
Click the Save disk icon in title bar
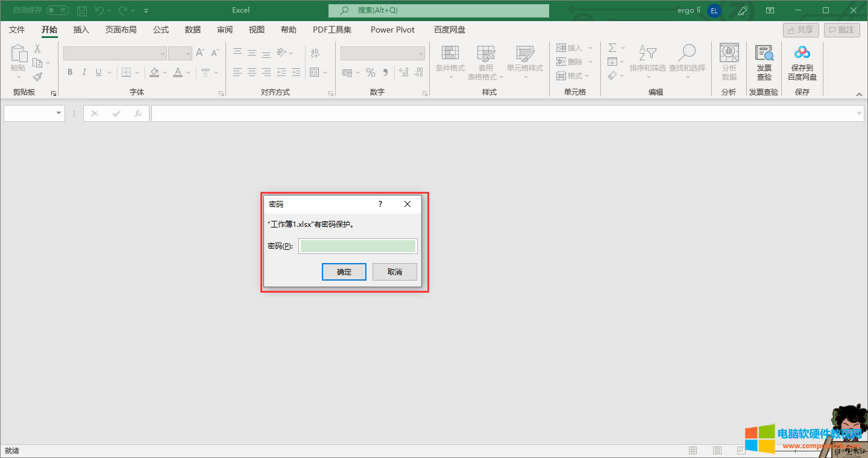(82, 10)
